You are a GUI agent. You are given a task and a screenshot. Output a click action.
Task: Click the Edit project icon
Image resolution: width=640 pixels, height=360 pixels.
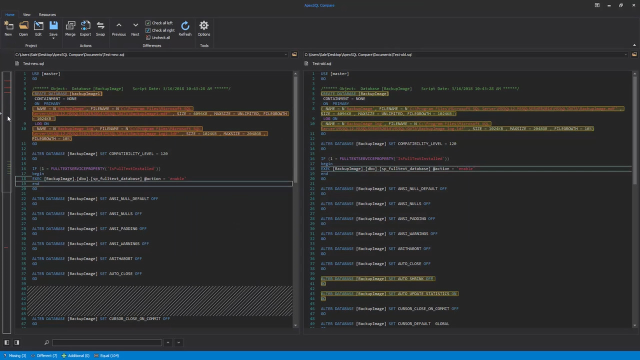38,28
